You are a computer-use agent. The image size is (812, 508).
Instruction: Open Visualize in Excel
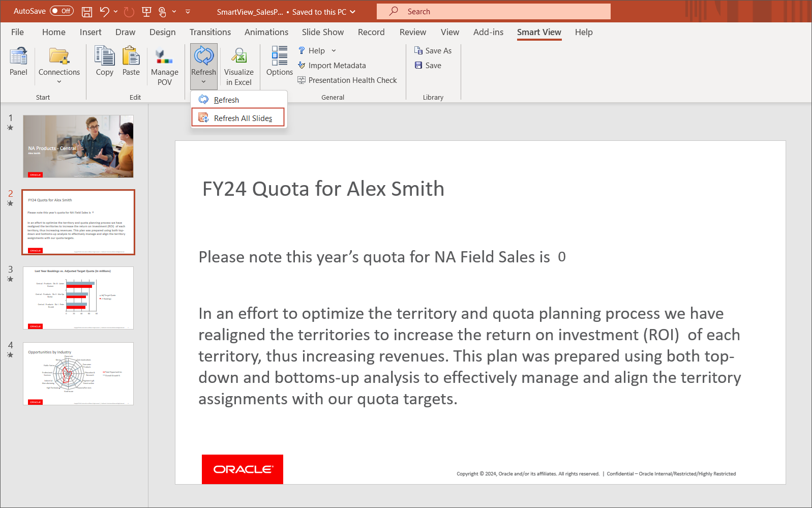tap(239, 67)
